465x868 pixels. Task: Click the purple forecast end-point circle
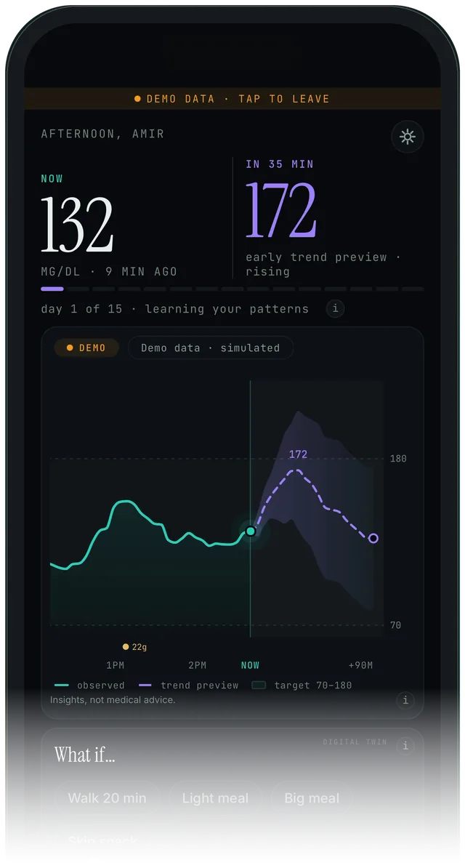(x=373, y=538)
